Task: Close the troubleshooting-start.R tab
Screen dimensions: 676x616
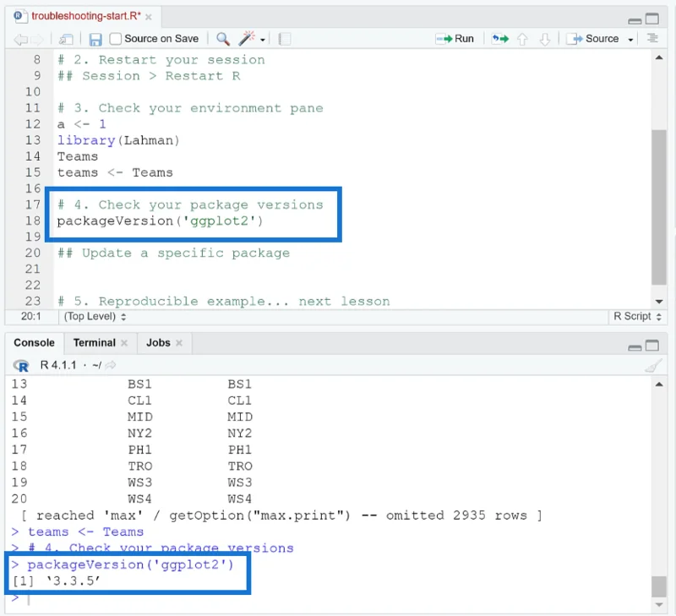Action: coord(149,17)
